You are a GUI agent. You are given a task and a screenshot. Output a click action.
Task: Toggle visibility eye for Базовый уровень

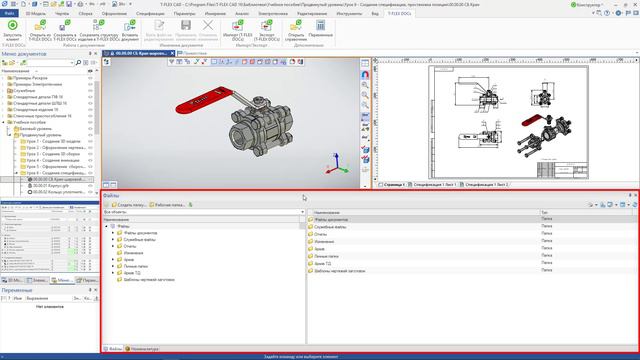tap(90, 129)
